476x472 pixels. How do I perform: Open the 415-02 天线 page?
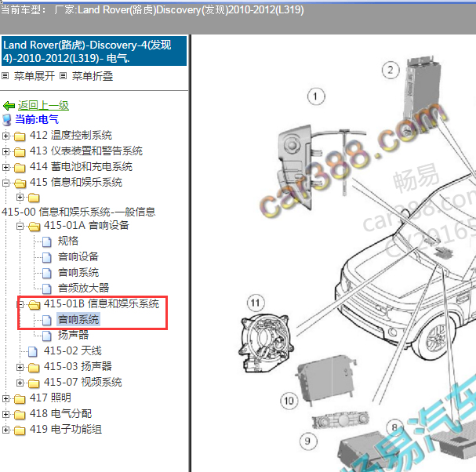tap(73, 351)
